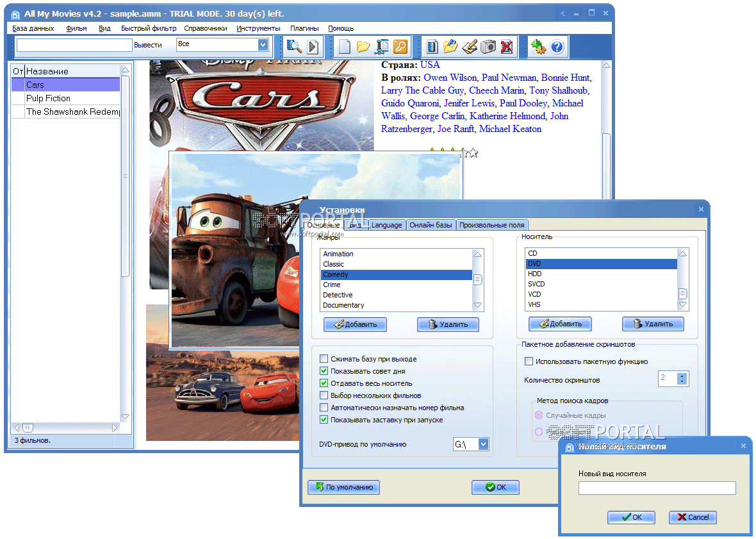Click scroll-up arrow of Носитель list

(x=682, y=254)
